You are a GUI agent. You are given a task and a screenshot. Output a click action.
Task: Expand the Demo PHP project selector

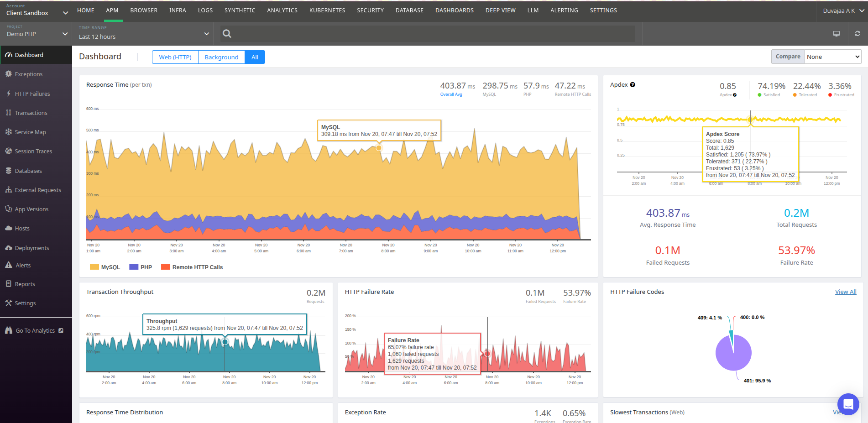coord(37,33)
